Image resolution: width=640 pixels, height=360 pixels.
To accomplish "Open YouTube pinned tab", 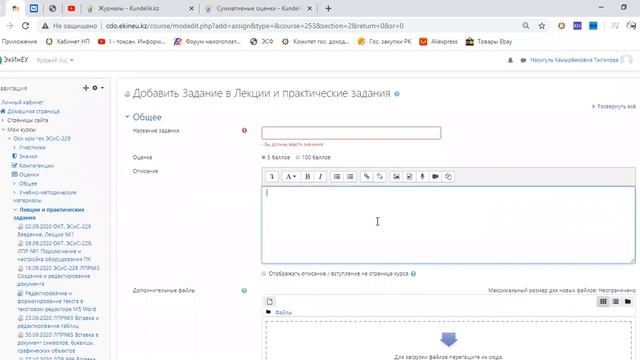I will tap(71, 8).
